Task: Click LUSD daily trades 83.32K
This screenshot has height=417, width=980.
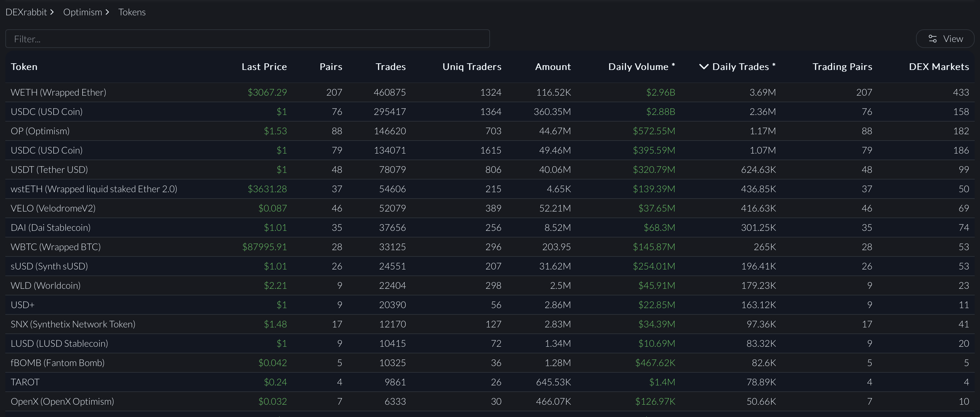Action: coord(761,344)
